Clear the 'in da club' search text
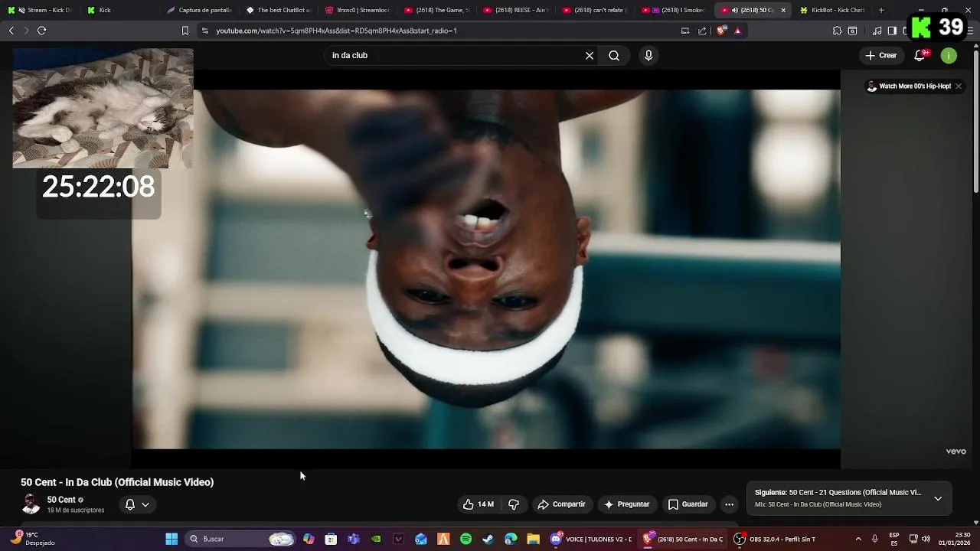 pyautogui.click(x=590, y=56)
